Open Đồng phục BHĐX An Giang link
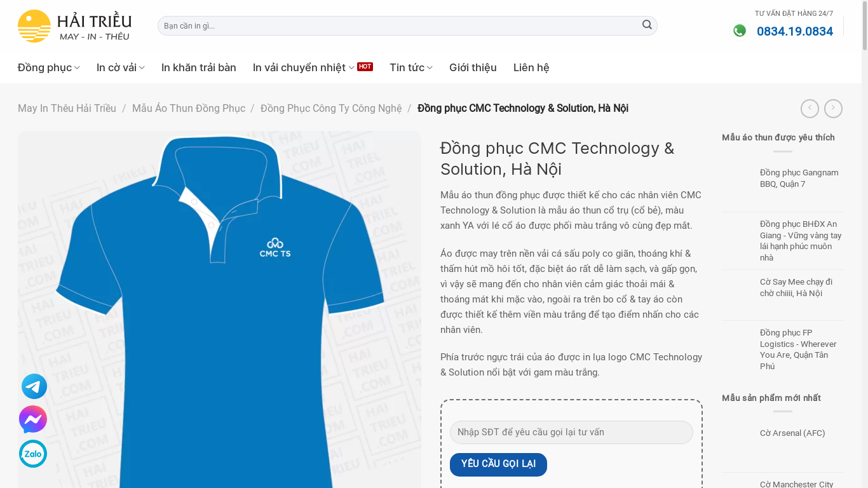This screenshot has width=868, height=488. point(801,241)
